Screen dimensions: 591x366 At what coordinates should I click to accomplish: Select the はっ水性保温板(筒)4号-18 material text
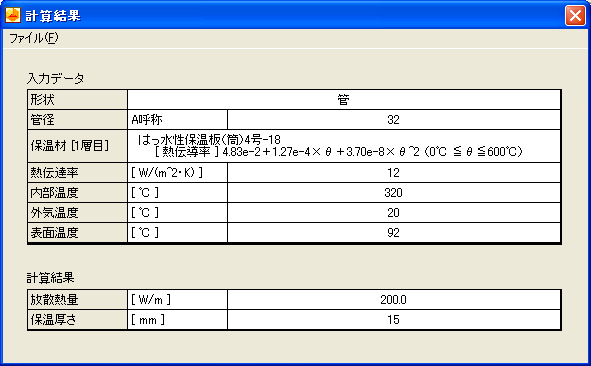click(209, 140)
